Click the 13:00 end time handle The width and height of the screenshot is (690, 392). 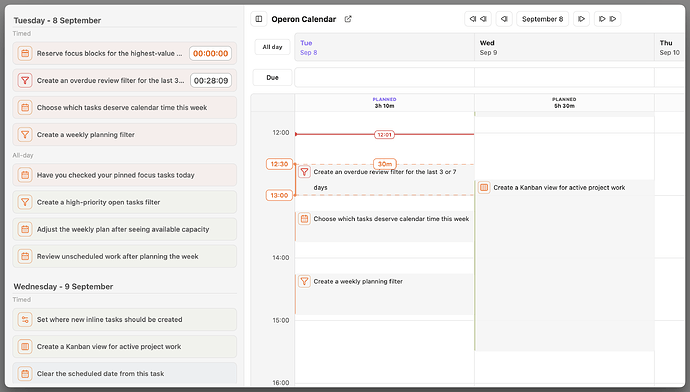(279, 195)
